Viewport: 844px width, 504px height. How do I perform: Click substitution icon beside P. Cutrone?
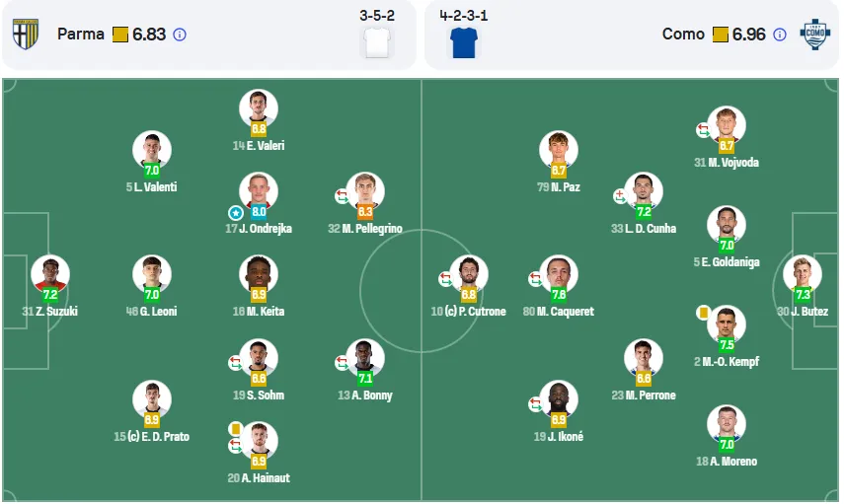coord(445,278)
